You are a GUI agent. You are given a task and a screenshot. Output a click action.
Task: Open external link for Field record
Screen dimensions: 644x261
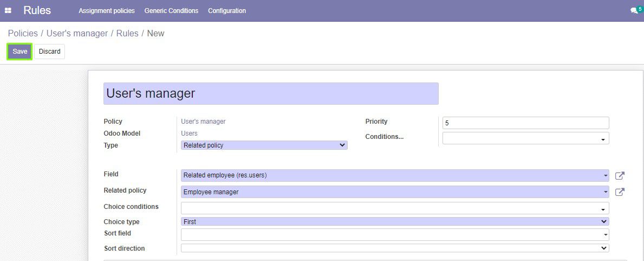tap(620, 176)
